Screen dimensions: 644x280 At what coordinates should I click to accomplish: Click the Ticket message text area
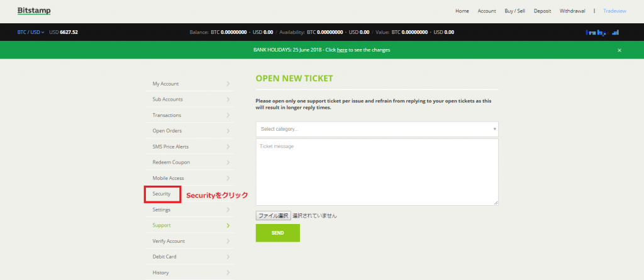pyautogui.click(x=377, y=172)
